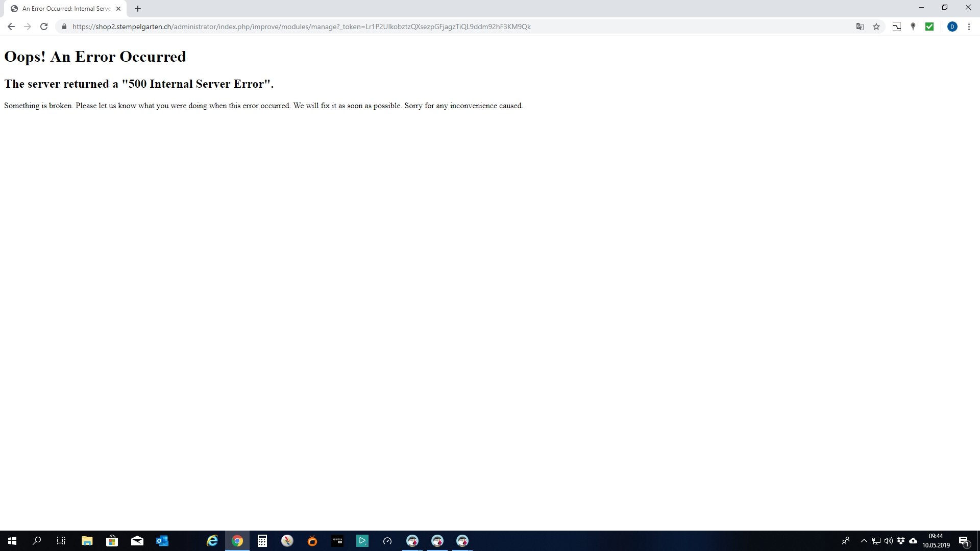
Task: Go back to previous page
Action: (11, 27)
